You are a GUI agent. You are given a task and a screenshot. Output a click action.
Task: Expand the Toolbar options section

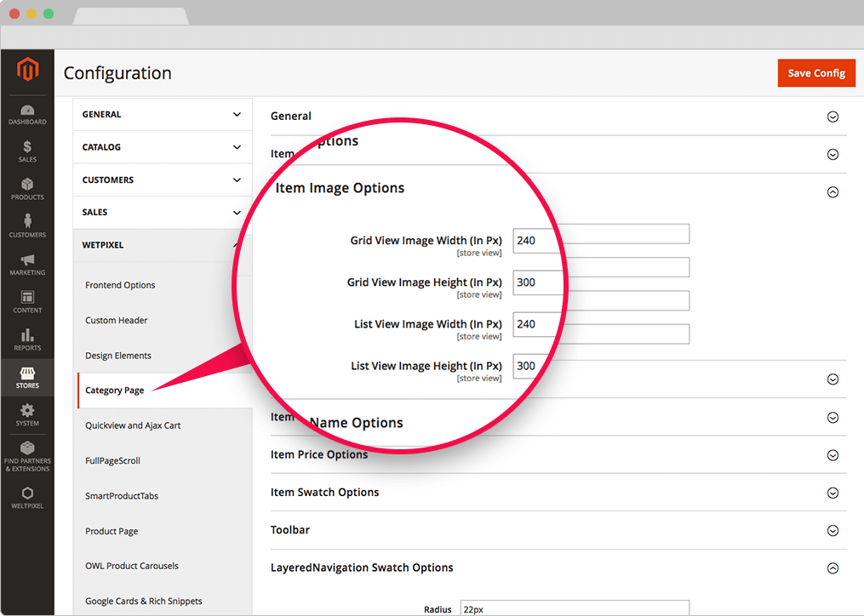[x=833, y=531]
